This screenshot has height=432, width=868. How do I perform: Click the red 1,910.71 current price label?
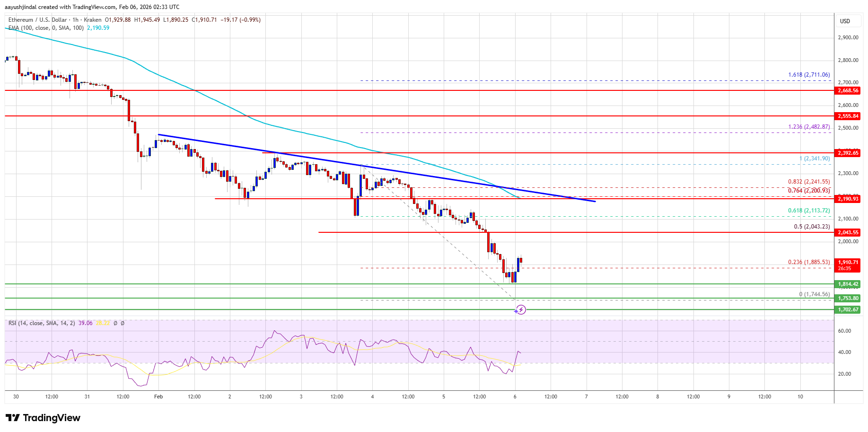(848, 262)
